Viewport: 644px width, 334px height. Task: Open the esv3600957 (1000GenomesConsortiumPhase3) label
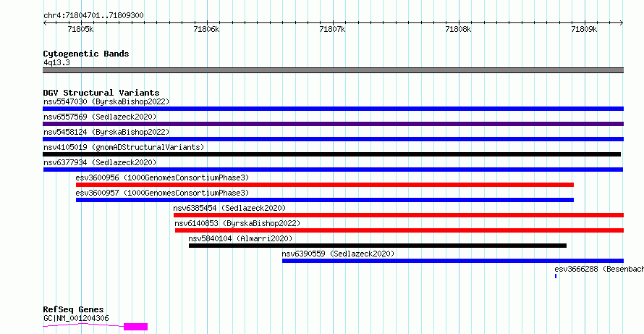(162, 193)
